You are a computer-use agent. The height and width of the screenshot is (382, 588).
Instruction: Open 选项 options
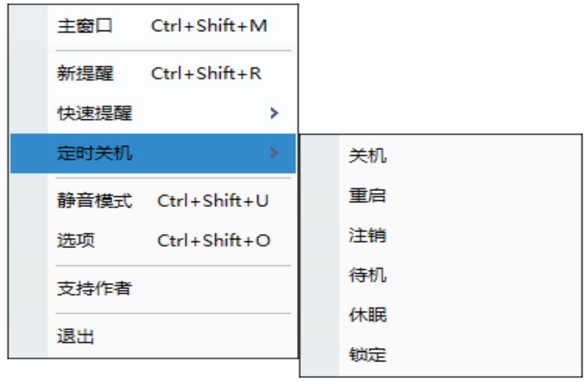(75, 240)
